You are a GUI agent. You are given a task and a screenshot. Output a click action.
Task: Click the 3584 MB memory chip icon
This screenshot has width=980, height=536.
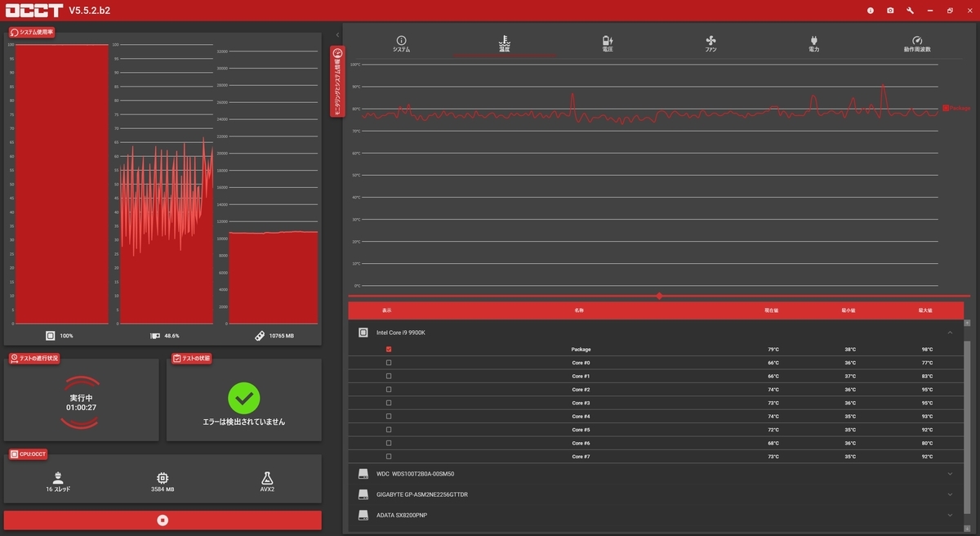point(163,477)
